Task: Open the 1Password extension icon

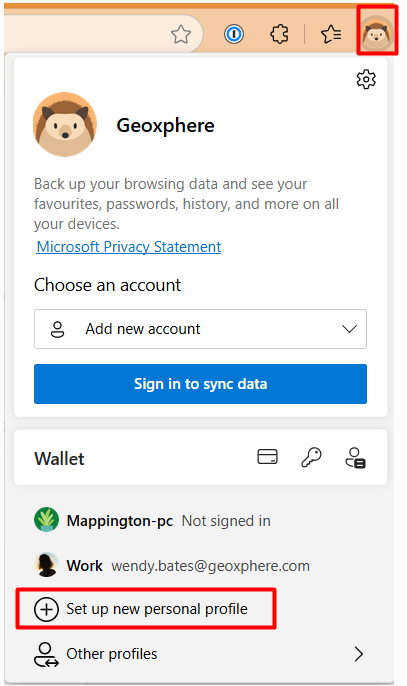Action: [234, 34]
